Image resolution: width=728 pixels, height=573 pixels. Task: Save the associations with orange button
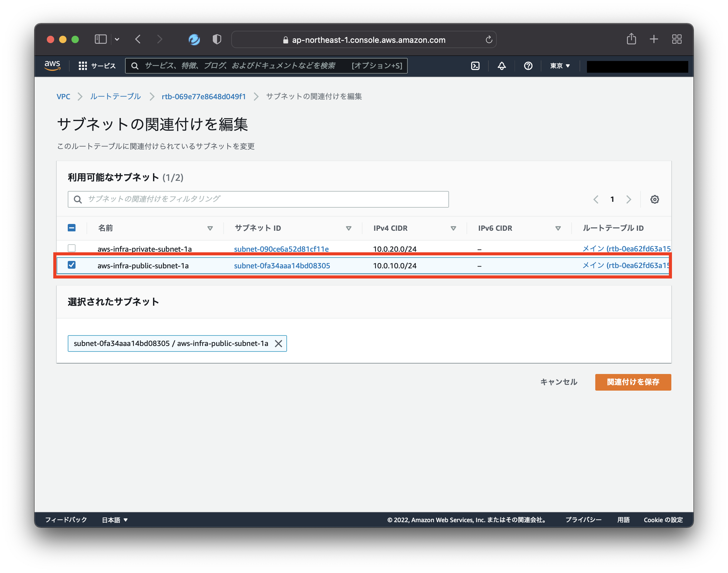tap(633, 382)
